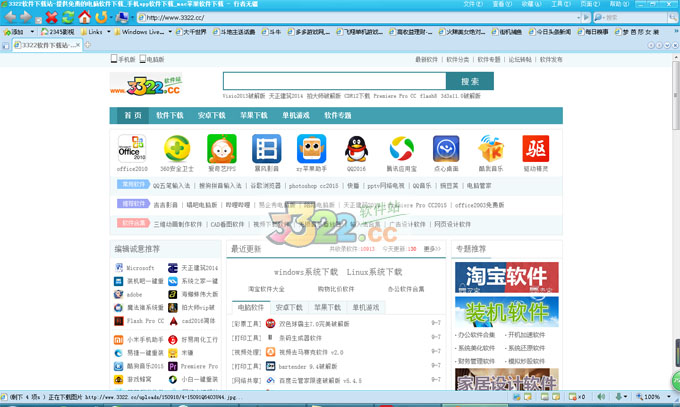Open the 软件发布 top link
Viewport: 680px width, 407px height.
tap(551, 59)
